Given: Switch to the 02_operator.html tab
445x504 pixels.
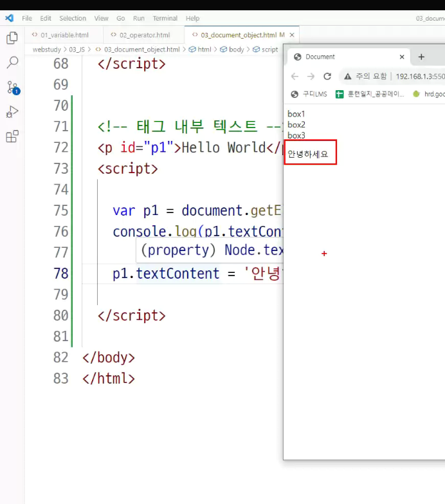Looking at the screenshot, I should 144,35.
